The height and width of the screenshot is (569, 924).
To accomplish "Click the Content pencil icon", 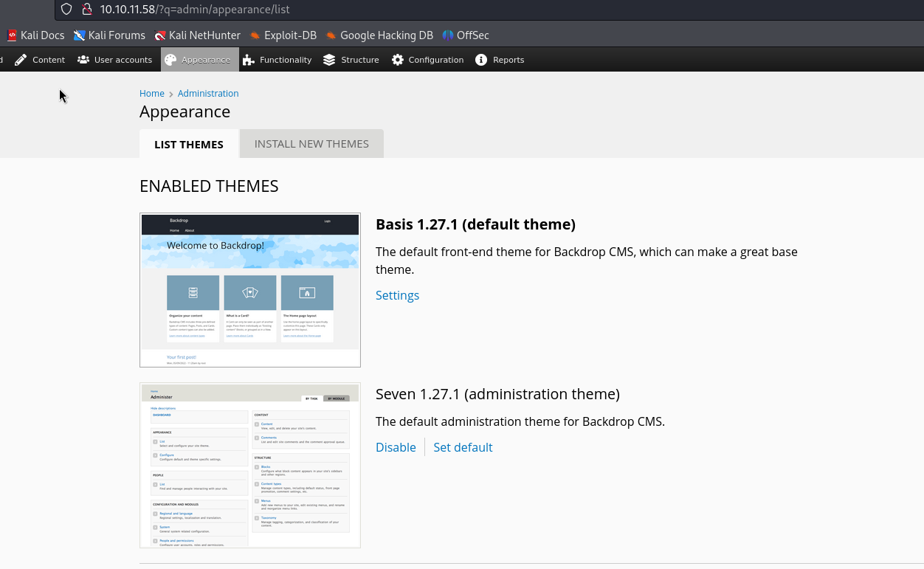I will pyautogui.click(x=21, y=60).
